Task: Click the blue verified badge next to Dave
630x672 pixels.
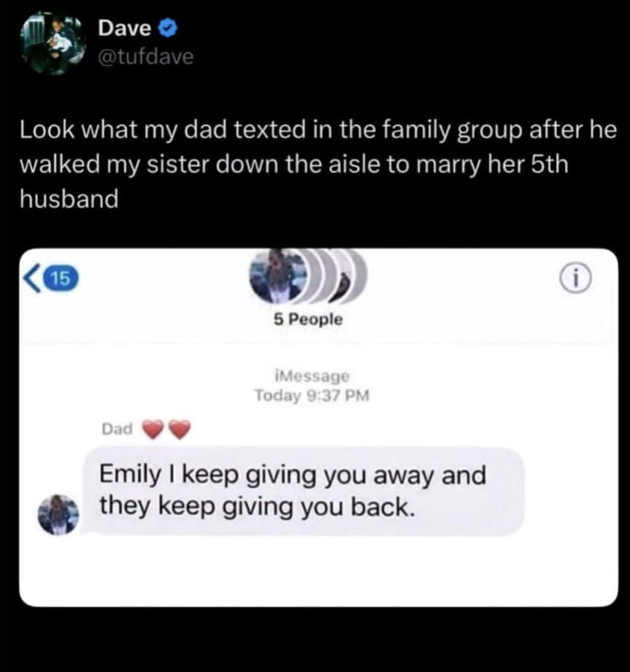Action: pos(169,29)
